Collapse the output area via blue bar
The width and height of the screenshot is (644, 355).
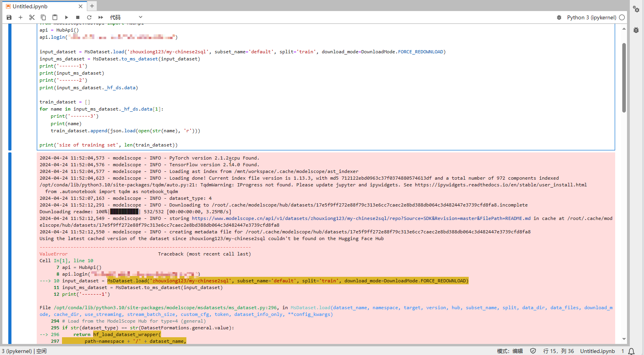(x=10, y=248)
